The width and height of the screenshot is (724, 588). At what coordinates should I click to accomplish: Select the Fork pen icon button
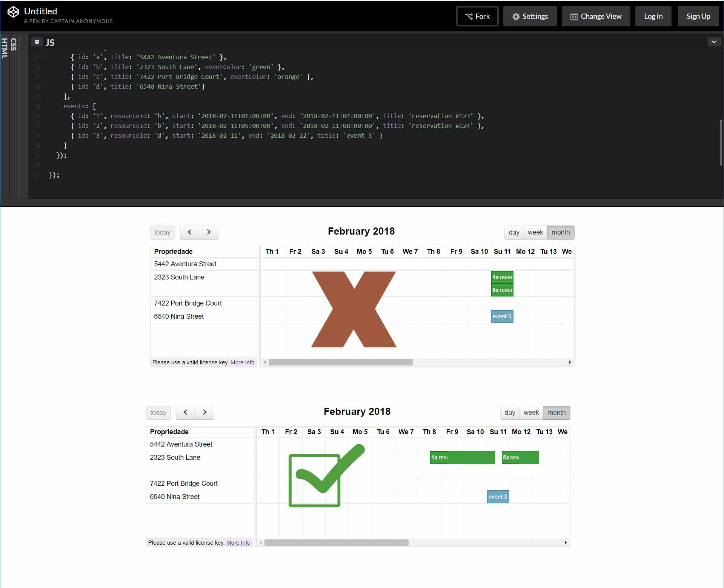click(469, 16)
